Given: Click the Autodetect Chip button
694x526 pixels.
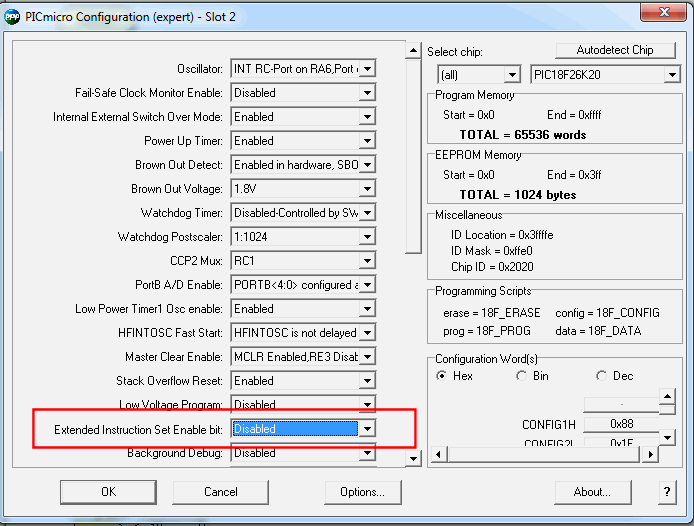Looking at the screenshot, I should tap(615, 50).
